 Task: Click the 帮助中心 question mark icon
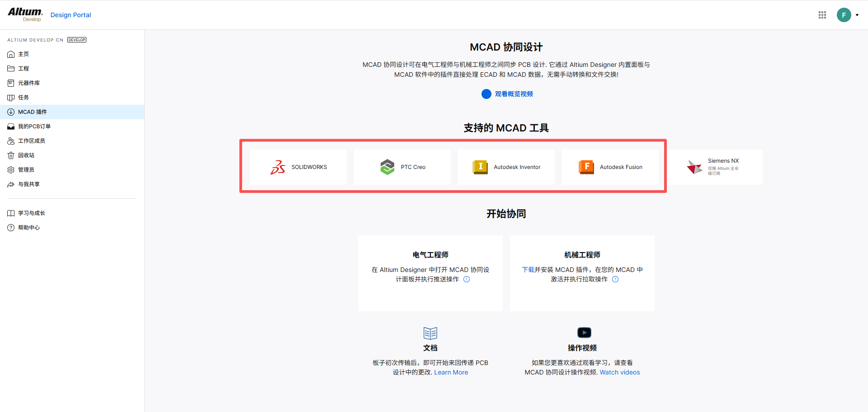click(x=11, y=228)
